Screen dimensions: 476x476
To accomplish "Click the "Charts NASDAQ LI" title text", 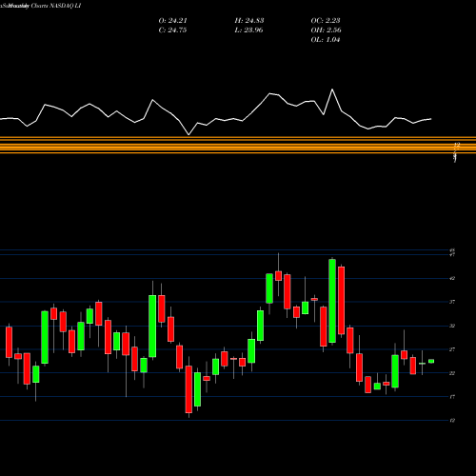I will [57, 6].
